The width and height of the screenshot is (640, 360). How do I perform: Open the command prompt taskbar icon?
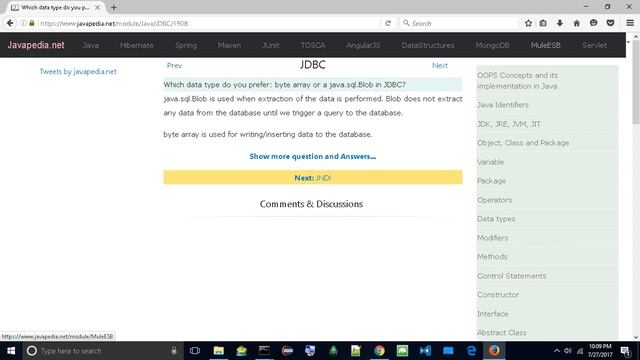pyautogui.click(x=264, y=351)
